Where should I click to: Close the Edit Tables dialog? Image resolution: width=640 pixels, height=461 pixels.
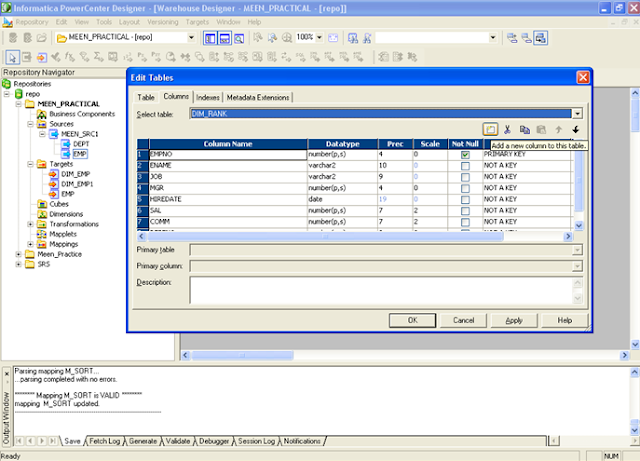(x=582, y=77)
